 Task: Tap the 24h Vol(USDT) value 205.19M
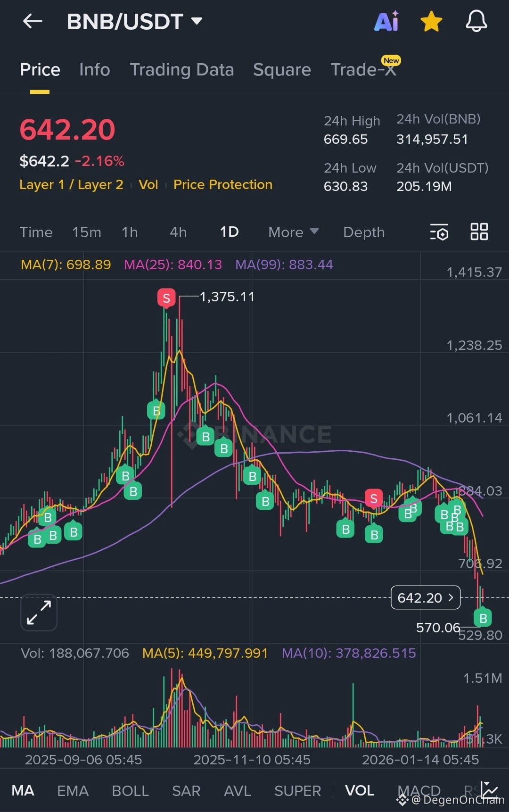[x=424, y=187]
